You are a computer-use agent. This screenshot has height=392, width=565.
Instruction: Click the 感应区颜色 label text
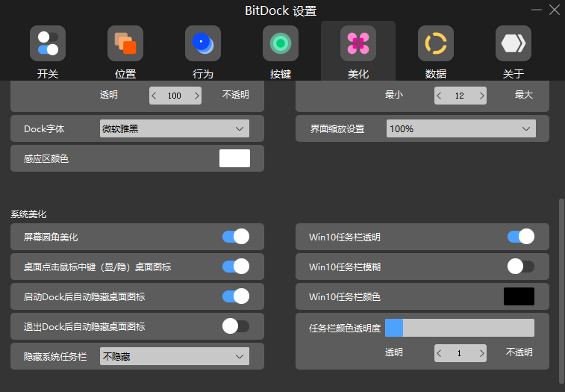(x=46, y=159)
